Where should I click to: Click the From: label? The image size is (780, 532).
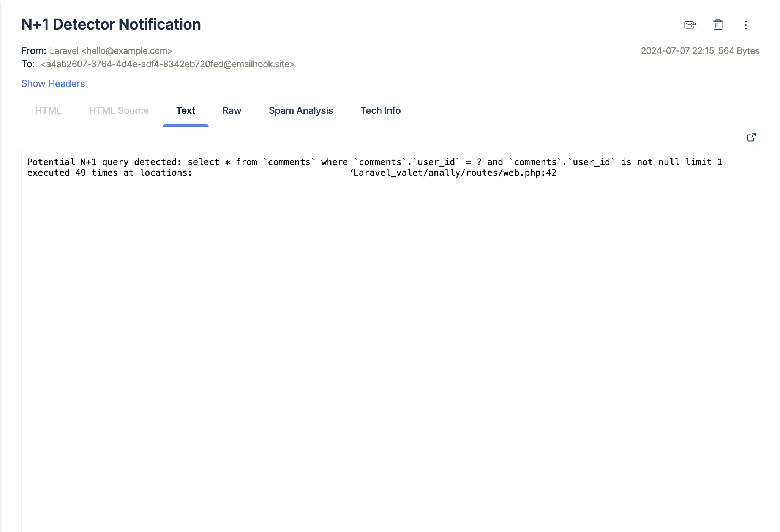point(33,51)
